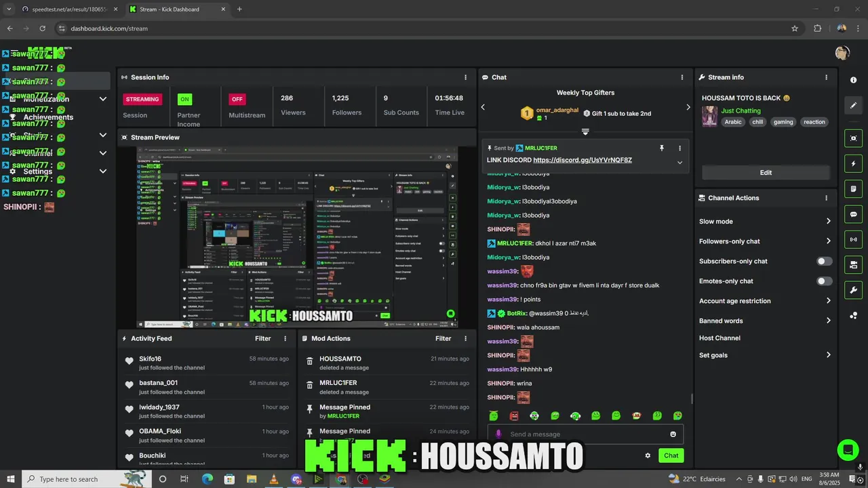Open Chat panel kebab menu
The image size is (868, 488).
pos(682,77)
